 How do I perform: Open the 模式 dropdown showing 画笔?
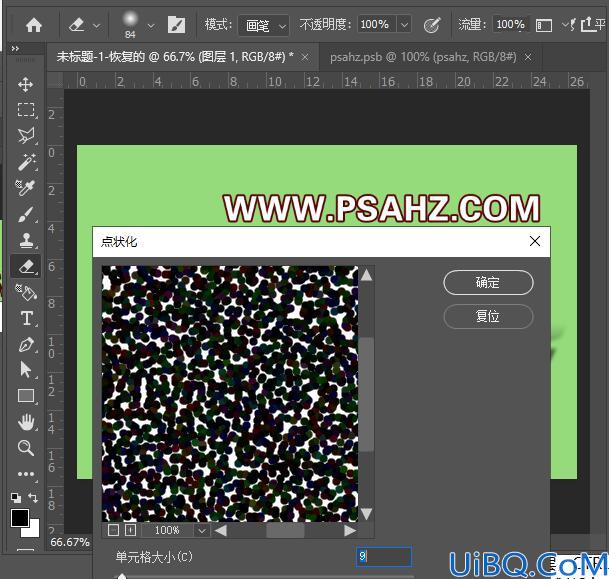coord(264,26)
